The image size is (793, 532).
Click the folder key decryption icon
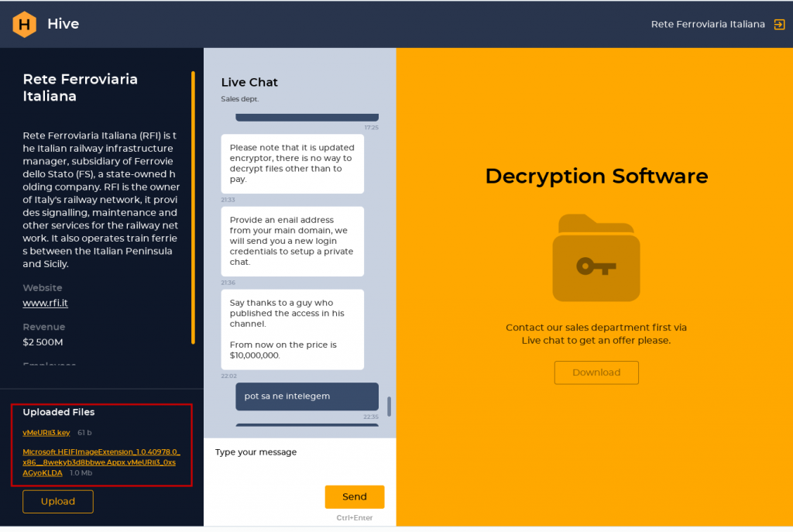coord(596,257)
